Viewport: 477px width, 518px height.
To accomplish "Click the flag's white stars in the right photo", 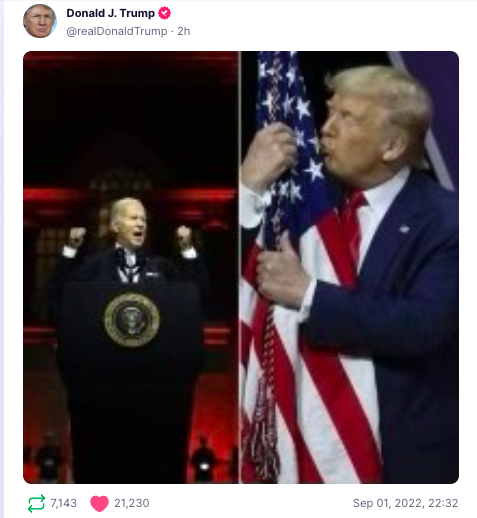I will tap(289, 127).
